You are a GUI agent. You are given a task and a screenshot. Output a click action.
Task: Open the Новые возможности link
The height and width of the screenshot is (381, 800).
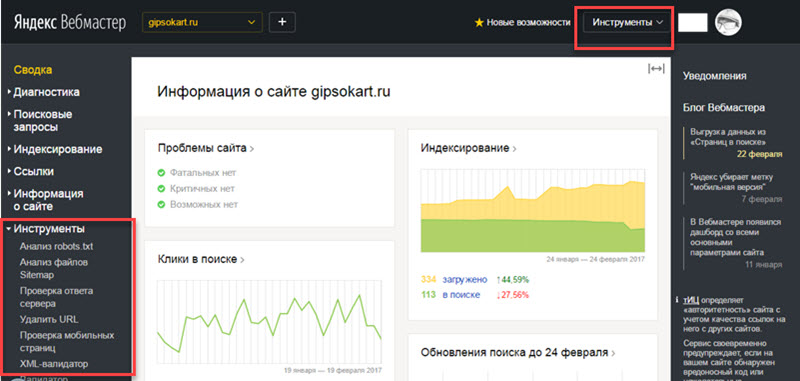click(528, 22)
